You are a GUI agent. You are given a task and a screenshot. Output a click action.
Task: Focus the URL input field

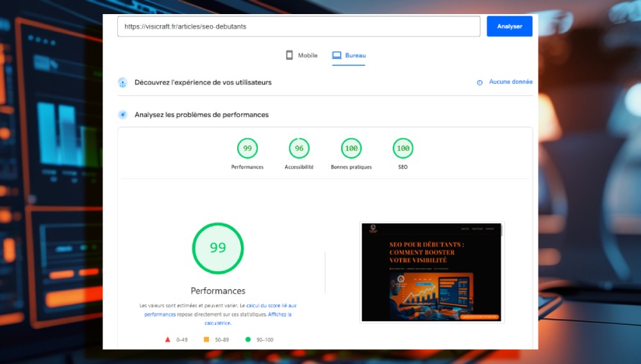coord(299,26)
